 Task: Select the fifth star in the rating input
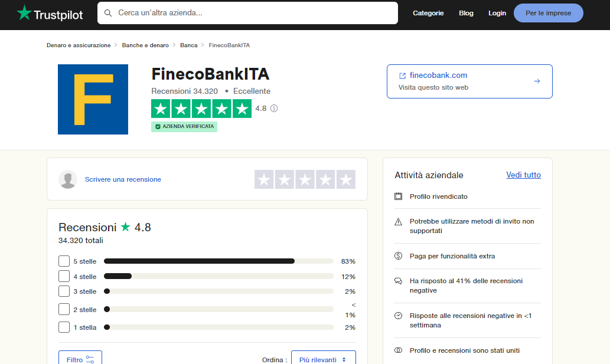click(346, 179)
